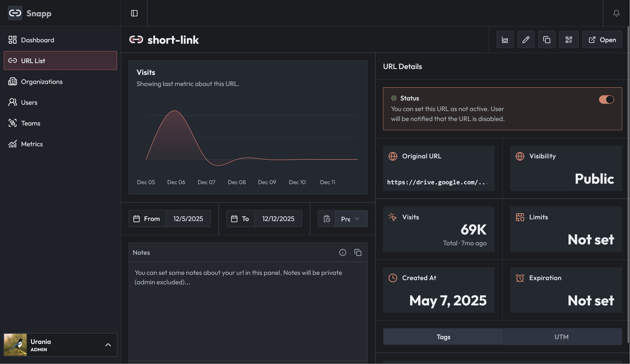The image size is (630, 364).
Task: Select the Tags tab
Action: [443, 337]
